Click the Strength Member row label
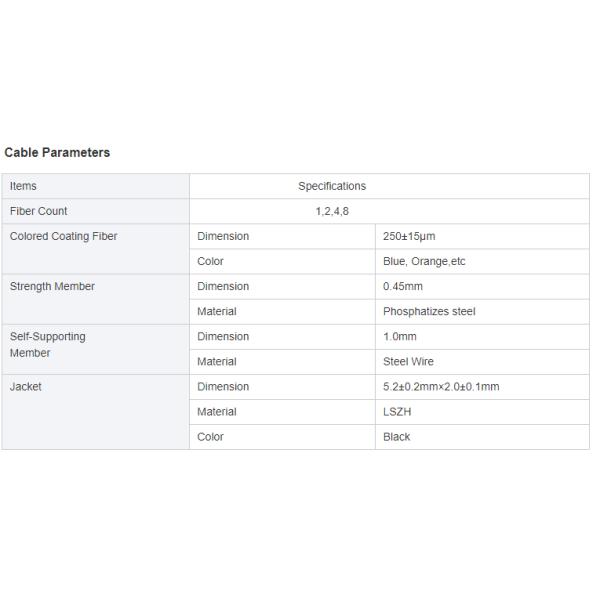600x600 pixels. click(52, 286)
